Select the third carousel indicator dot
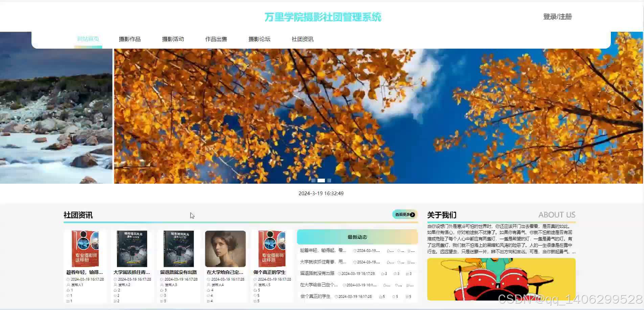Screen dimensions: 644x310 (329, 180)
